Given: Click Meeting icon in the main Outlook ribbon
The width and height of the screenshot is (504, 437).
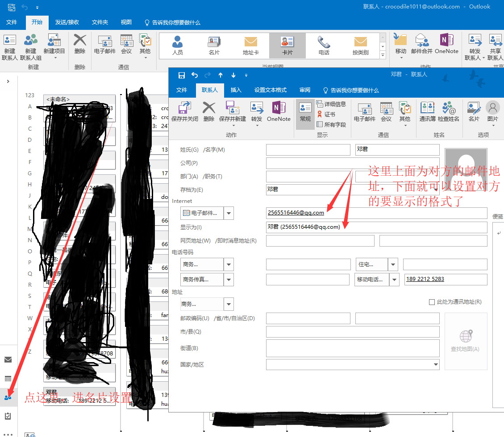Looking at the screenshot, I should click(x=126, y=44).
